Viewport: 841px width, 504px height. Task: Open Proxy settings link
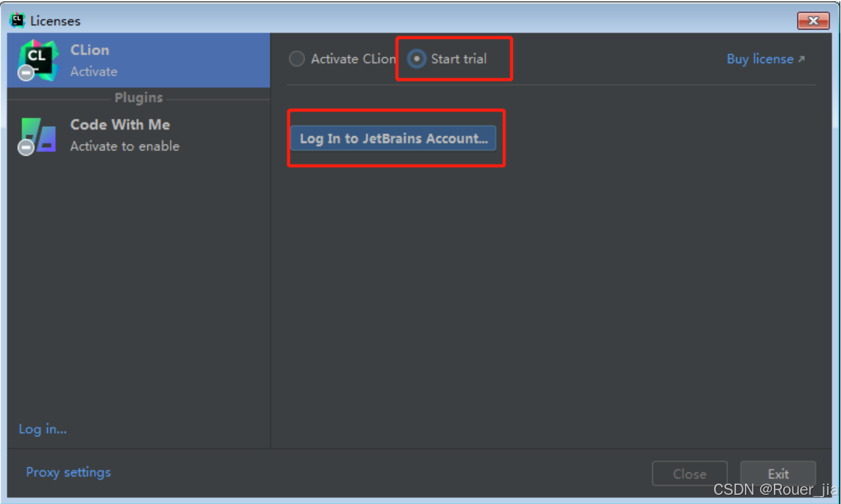coord(68,472)
